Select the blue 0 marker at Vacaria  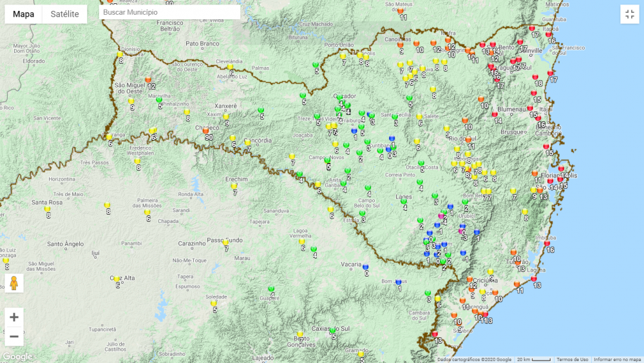(366, 266)
